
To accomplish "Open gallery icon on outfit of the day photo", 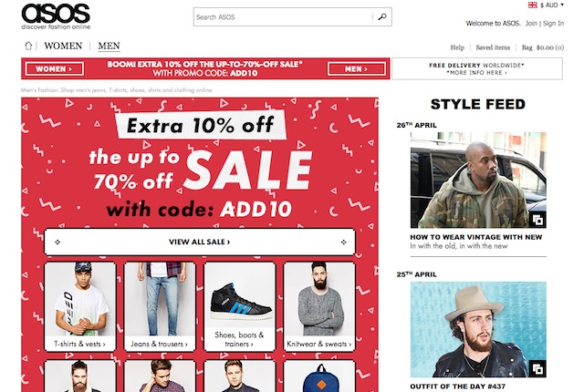I will tap(537, 369).
